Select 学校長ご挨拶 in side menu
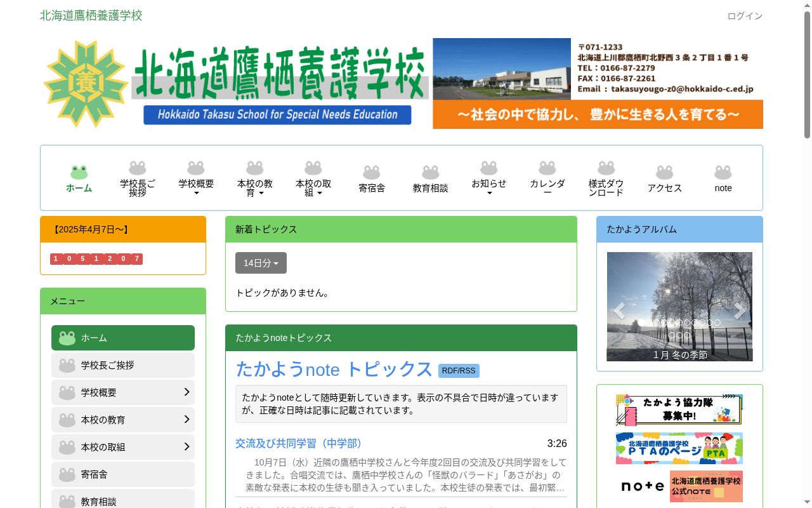 click(123, 365)
